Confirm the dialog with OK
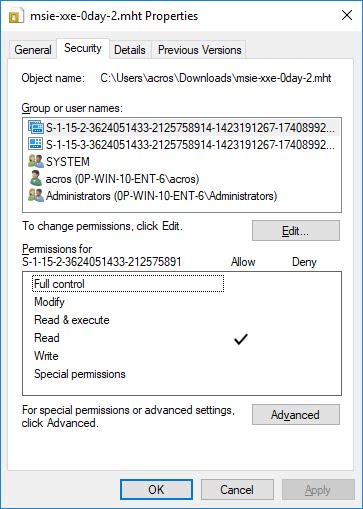 click(x=156, y=489)
